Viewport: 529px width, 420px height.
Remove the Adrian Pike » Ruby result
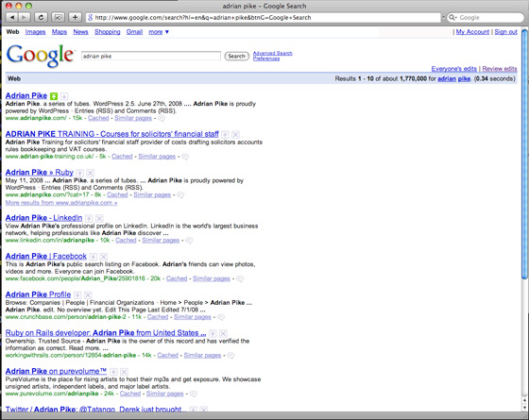tap(90, 174)
